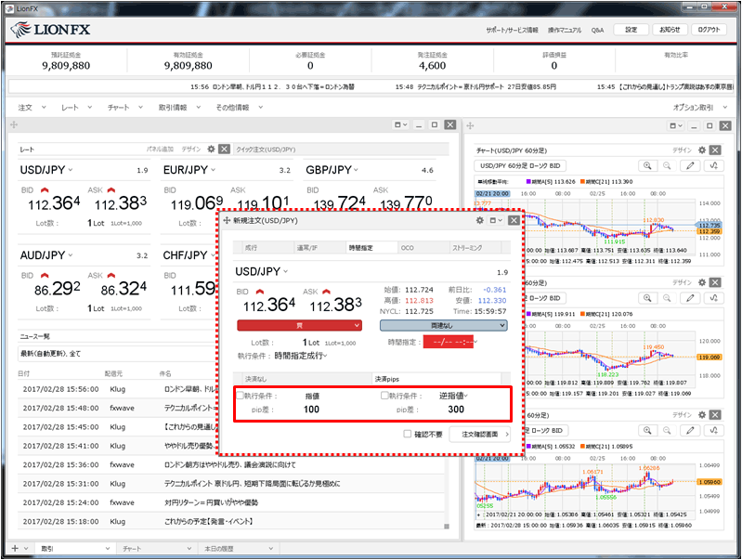The height and width of the screenshot is (560, 742).
Task: Open 時間指定成行 execution condition dropdown
Action: 301,356
